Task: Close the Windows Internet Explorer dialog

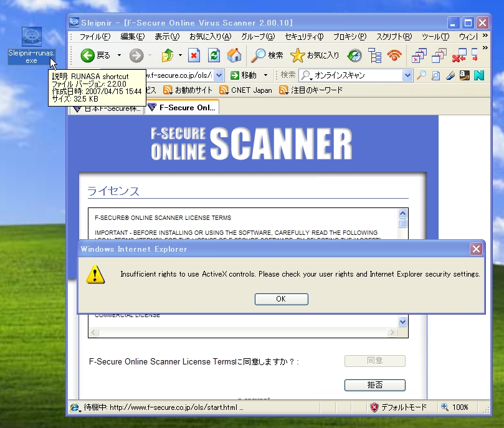Action: coord(476,249)
